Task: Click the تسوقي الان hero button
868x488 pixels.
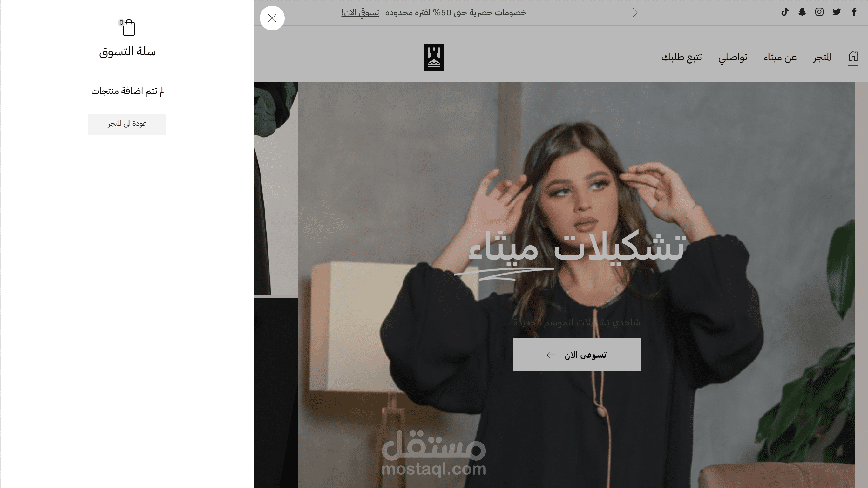Action: coord(577,355)
